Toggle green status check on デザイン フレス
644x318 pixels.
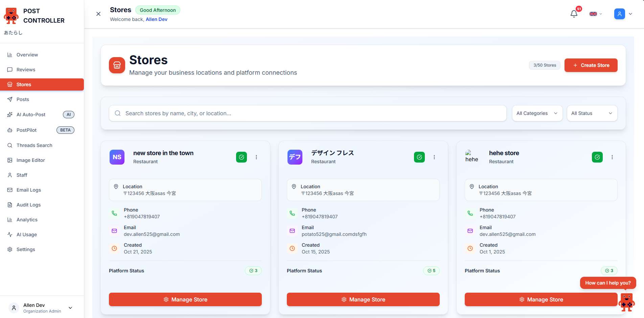coord(419,157)
